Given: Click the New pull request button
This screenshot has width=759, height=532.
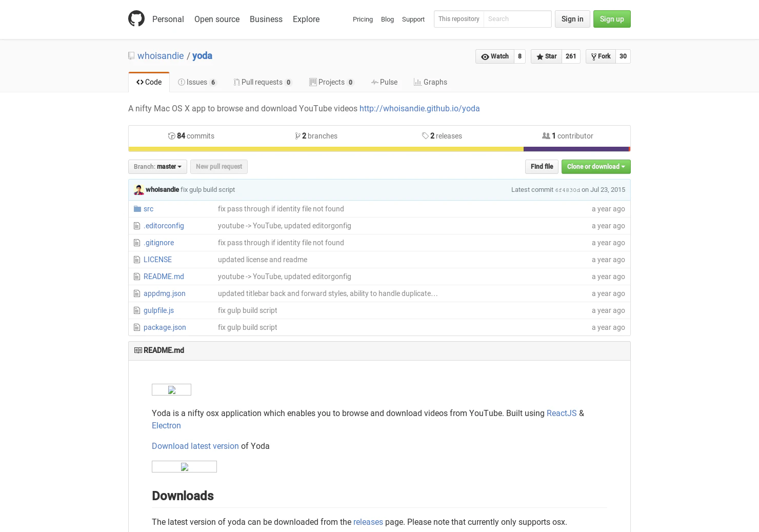Looking at the screenshot, I should tap(219, 167).
